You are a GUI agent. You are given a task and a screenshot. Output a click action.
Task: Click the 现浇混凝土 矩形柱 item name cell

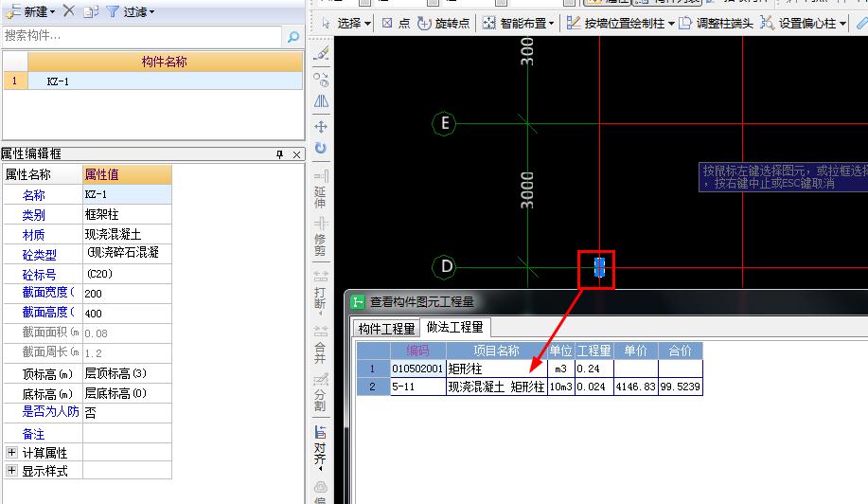(x=497, y=387)
